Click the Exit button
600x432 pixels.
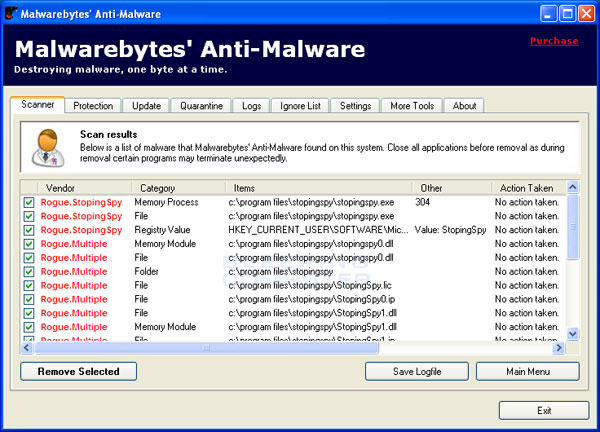(x=544, y=411)
